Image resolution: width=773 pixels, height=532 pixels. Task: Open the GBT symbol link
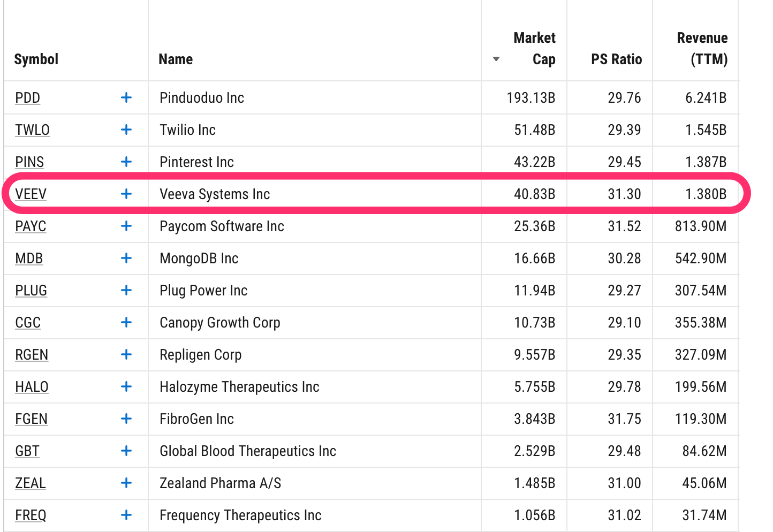pyautogui.click(x=27, y=451)
